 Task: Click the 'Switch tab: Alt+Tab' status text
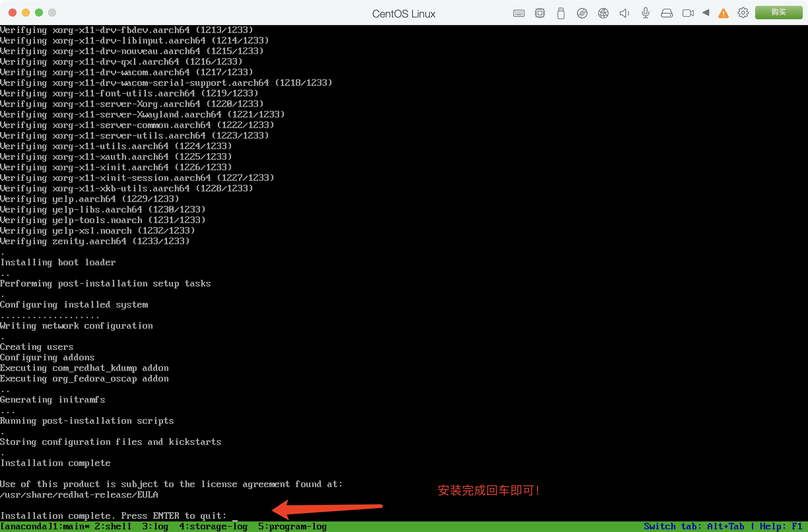pyautogui.click(x=694, y=526)
